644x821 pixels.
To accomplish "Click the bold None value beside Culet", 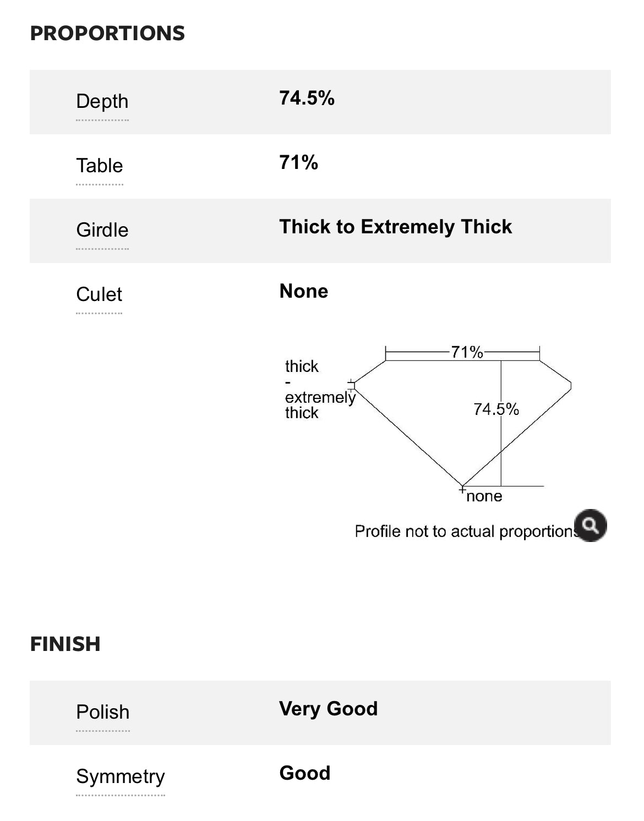I will [303, 292].
